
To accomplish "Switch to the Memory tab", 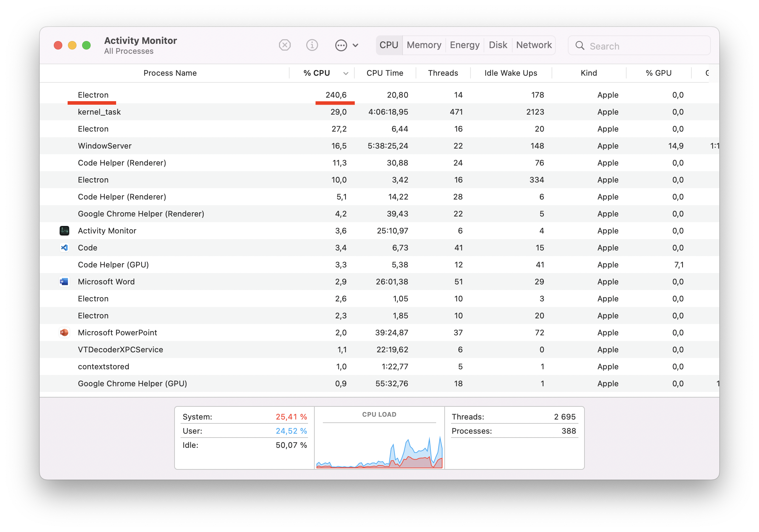I will [x=424, y=45].
